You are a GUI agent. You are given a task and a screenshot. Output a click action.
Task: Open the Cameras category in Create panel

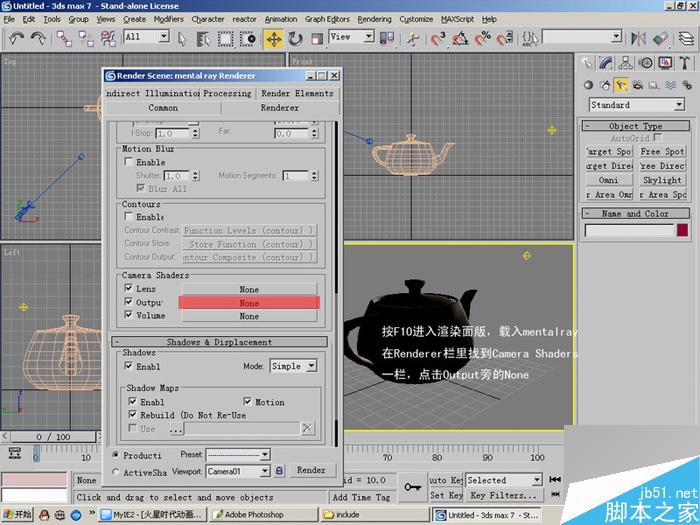tap(638, 85)
